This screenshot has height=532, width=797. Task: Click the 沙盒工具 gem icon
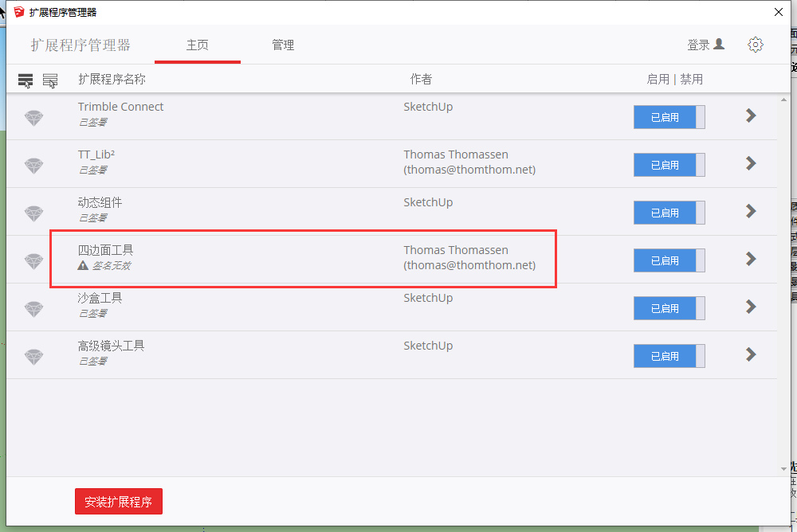click(x=34, y=309)
